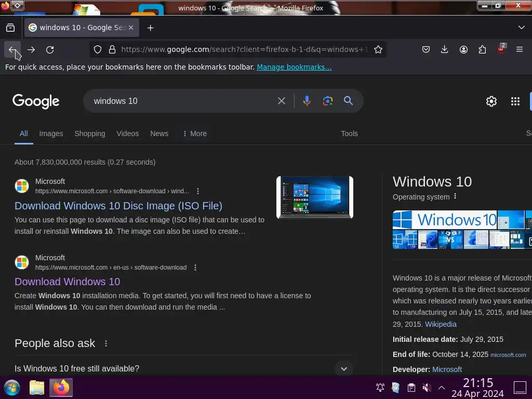Open the search Tools option

click(349, 134)
